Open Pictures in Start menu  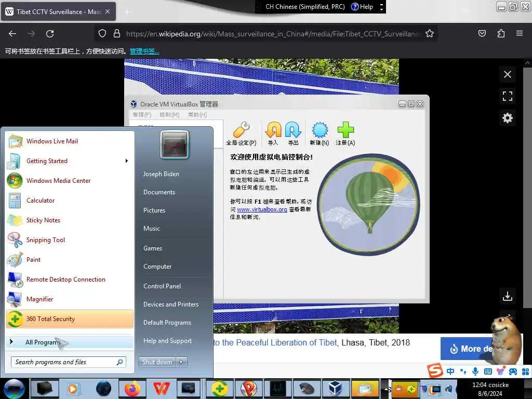tap(154, 210)
